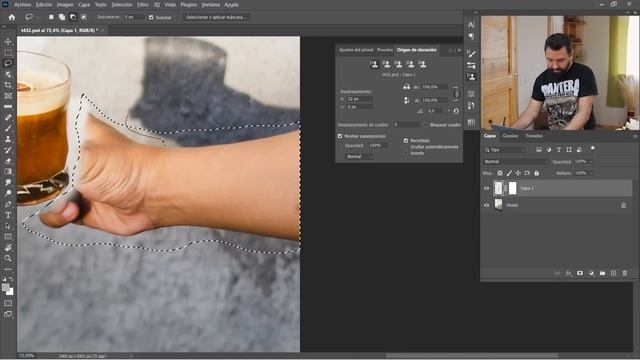Open Brush settings panel icon in dock

[471, 54]
